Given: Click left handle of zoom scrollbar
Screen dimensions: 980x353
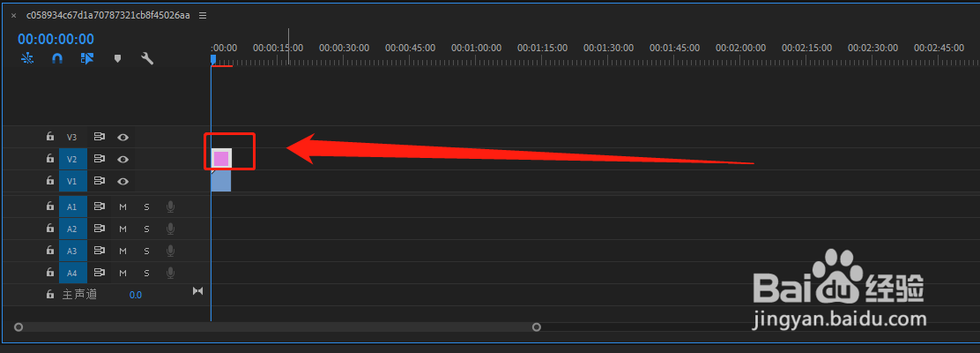Looking at the screenshot, I should 19,327.
